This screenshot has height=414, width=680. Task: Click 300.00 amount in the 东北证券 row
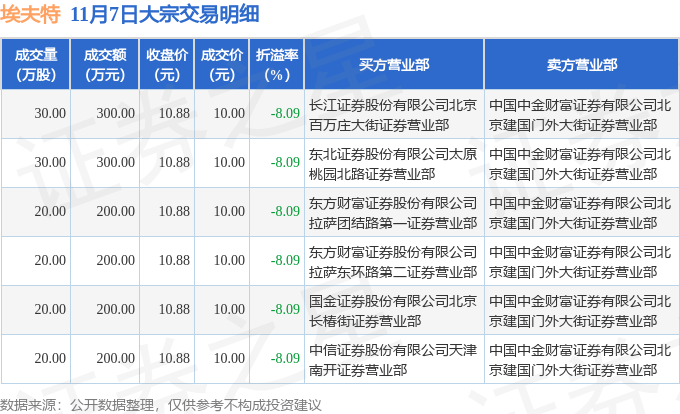[x=115, y=162]
